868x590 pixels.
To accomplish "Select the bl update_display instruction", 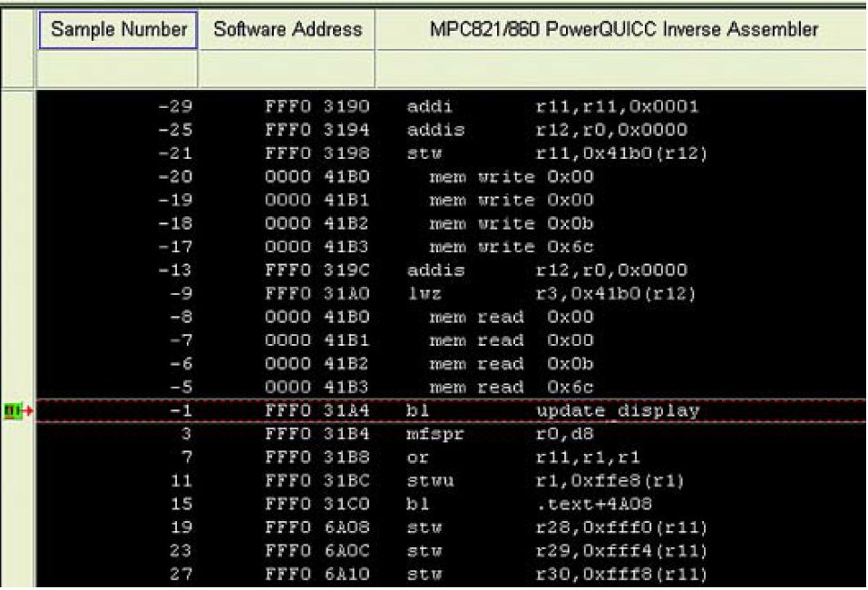I will (x=553, y=410).
